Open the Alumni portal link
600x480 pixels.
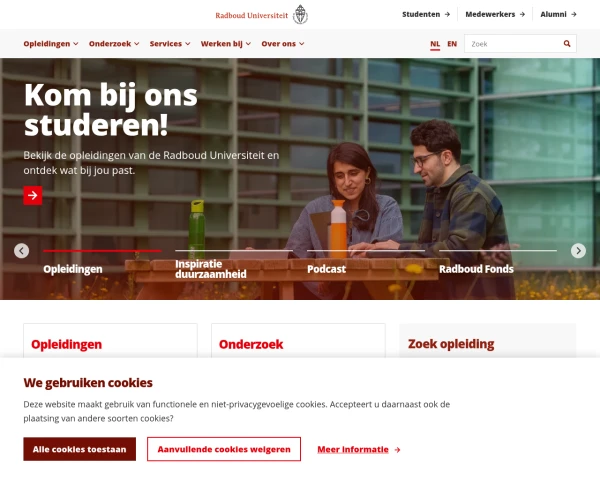558,15
